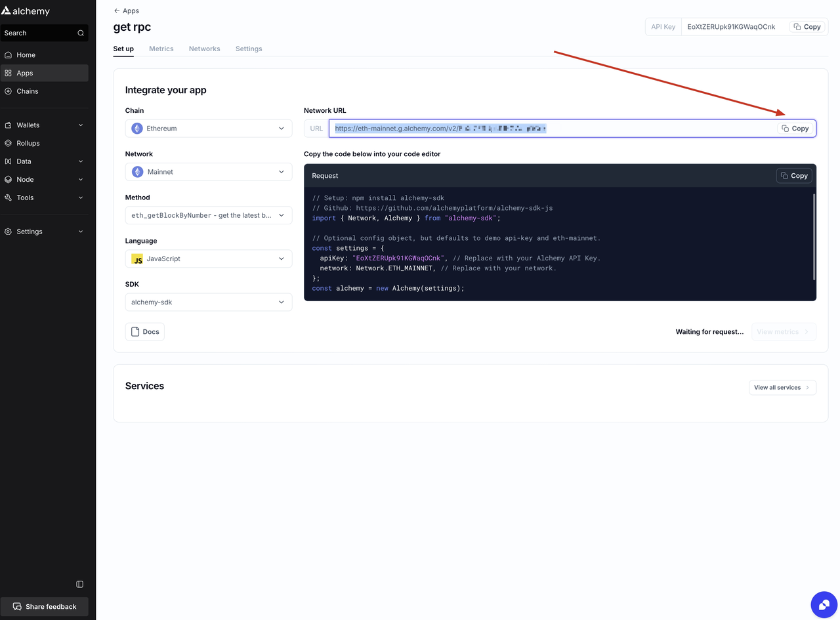Image resolution: width=840 pixels, height=620 pixels.
Task: Switch to the Networks tab
Action: (x=204, y=49)
